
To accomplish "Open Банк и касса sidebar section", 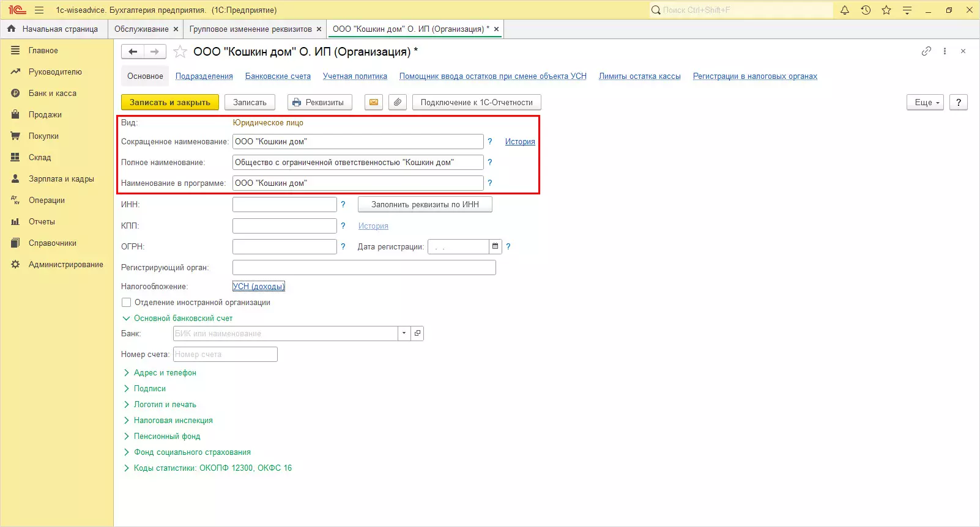I will pyautogui.click(x=53, y=94).
